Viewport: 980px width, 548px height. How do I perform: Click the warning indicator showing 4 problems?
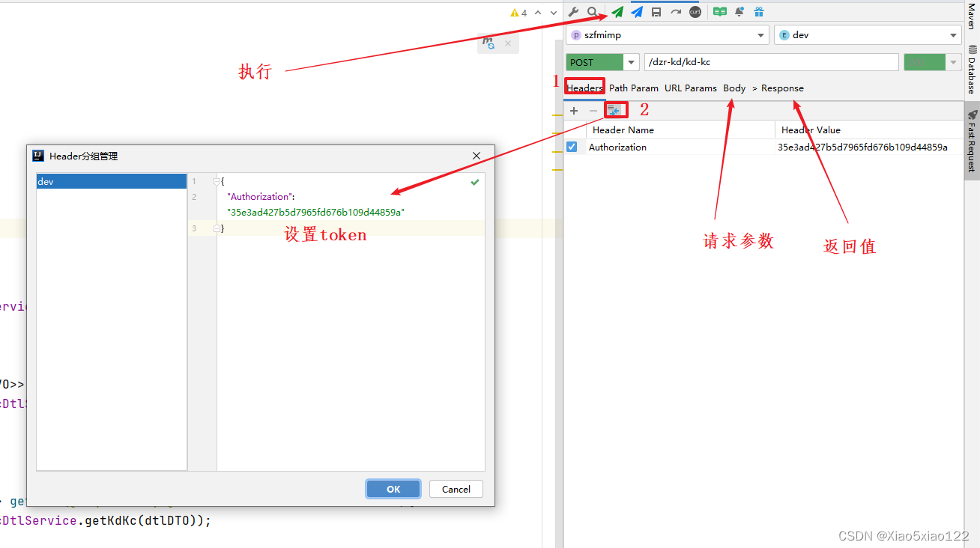518,13
